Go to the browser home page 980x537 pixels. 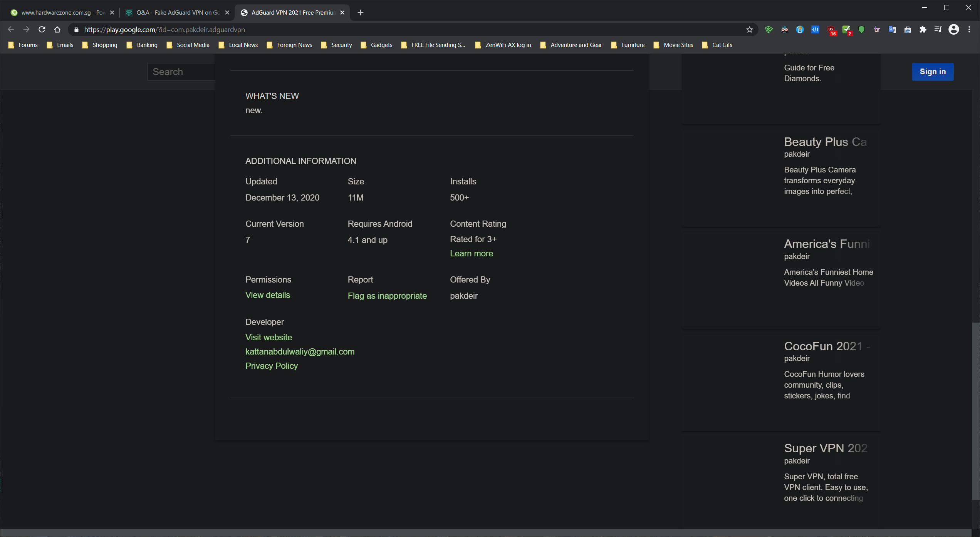(57, 30)
